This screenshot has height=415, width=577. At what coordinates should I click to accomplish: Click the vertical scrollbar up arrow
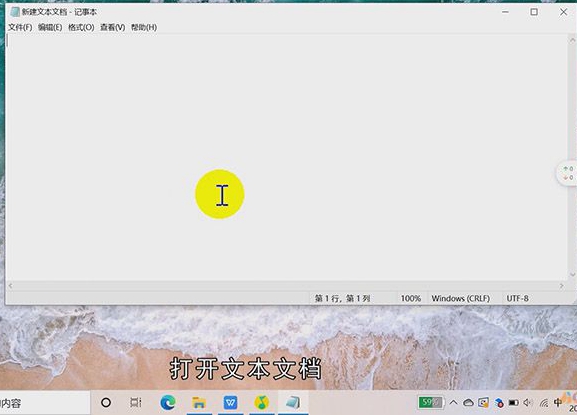click(572, 39)
